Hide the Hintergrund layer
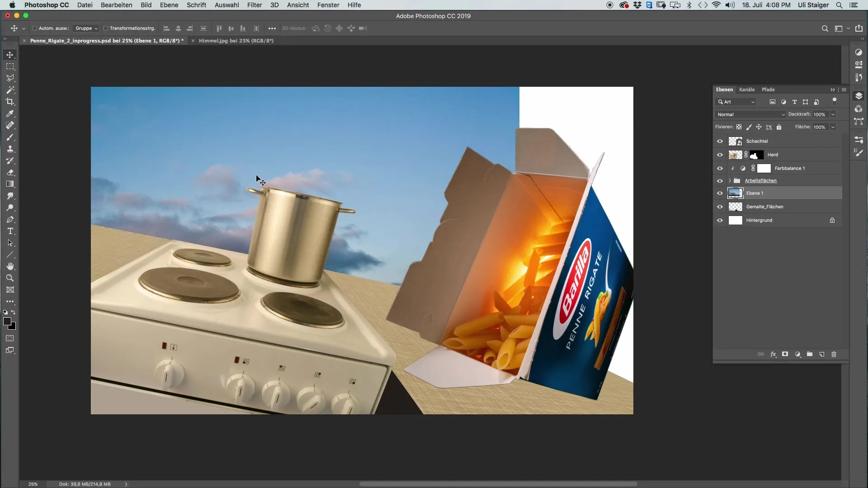 (720, 220)
